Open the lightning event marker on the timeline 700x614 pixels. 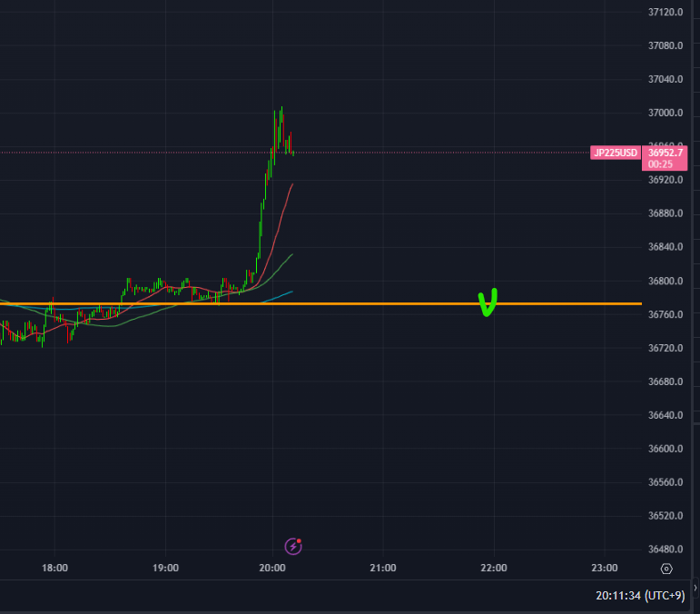click(293, 546)
